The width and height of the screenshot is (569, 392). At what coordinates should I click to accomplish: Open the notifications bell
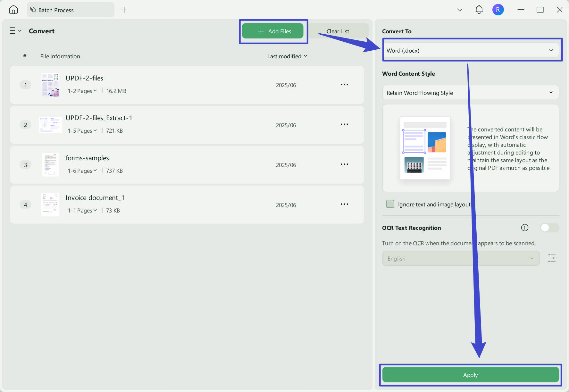click(479, 10)
